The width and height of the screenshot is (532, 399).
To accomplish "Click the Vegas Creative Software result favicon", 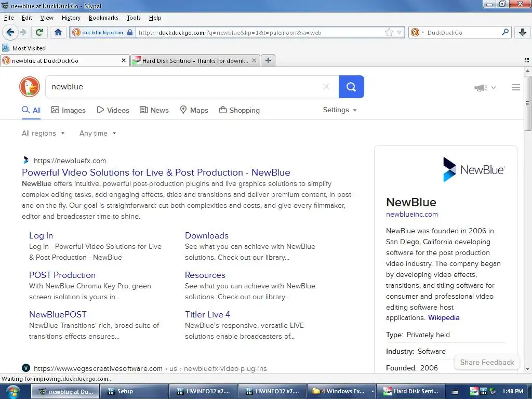I will pyautogui.click(x=26, y=368).
